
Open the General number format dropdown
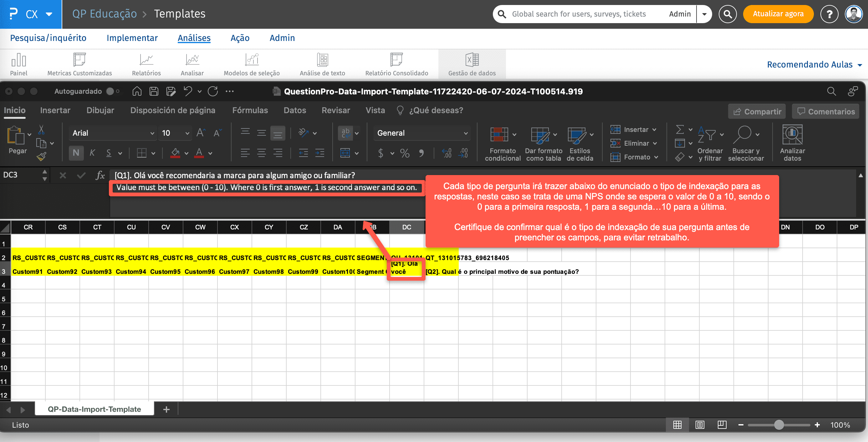coord(466,133)
